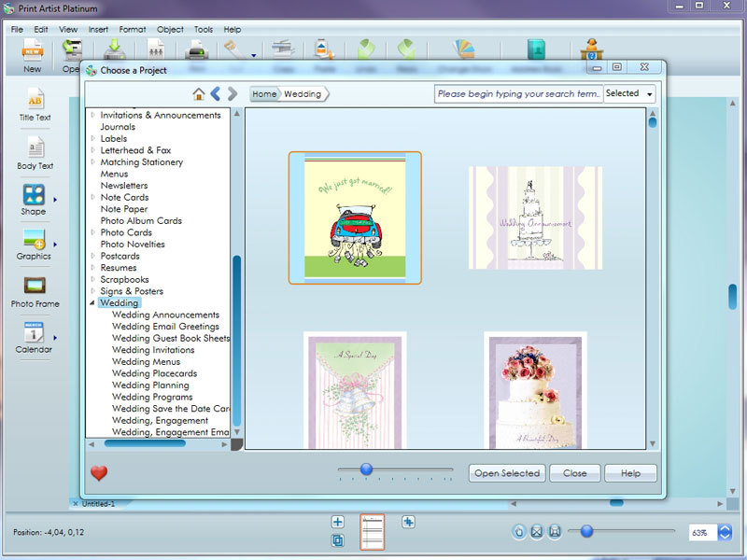Open the Graphics tool flyout arrow

(55, 245)
